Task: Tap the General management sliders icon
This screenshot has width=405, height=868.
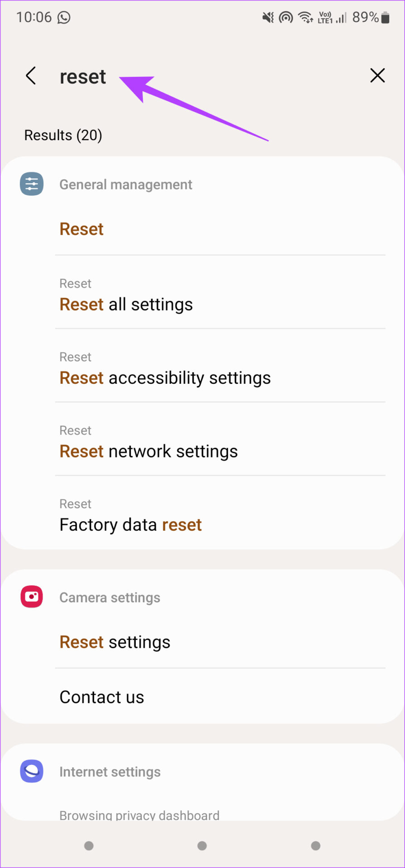Action: pyautogui.click(x=32, y=184)
